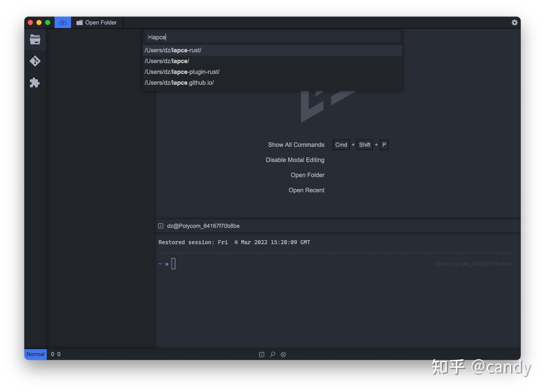Select /Users/dz/lapce.github.io/ entry
545x392 pixels.
click(179, 83)
